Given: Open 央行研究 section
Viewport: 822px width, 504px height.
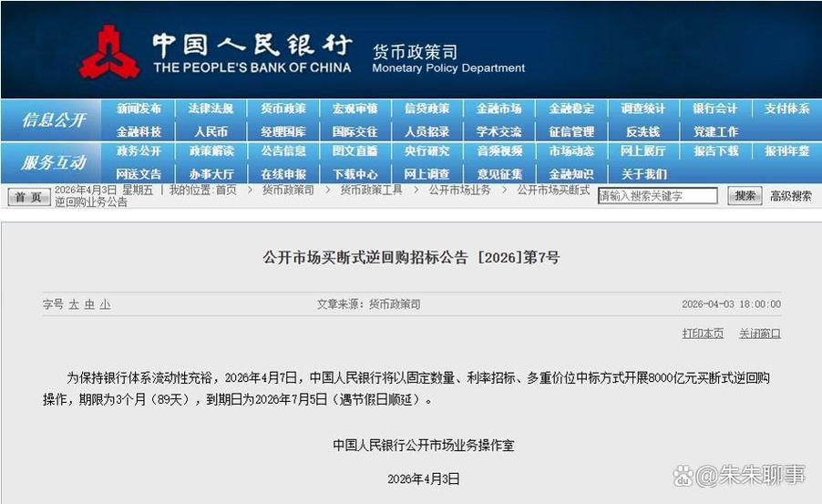Looking at the screenshot, I should [426, 151].
